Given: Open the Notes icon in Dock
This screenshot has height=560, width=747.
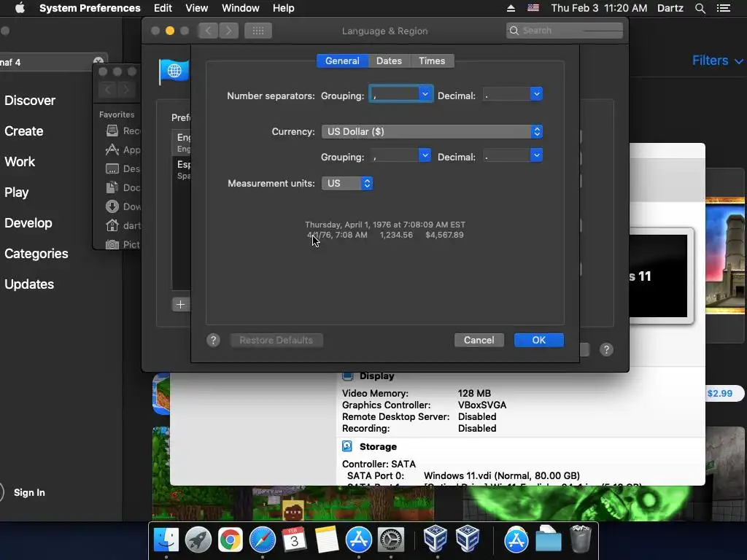Looking at the screenshot, I should click(x=326, y=540).
